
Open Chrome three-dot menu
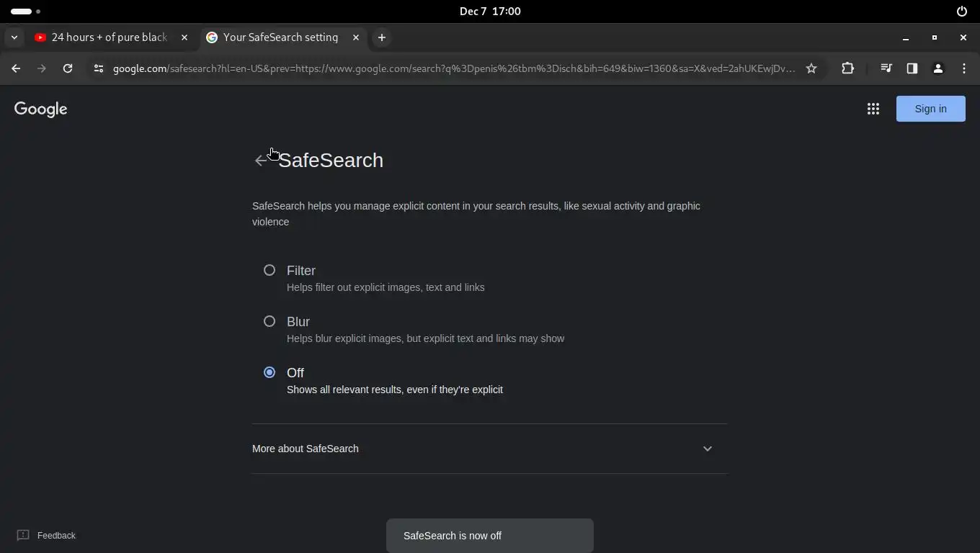(964, 68)
